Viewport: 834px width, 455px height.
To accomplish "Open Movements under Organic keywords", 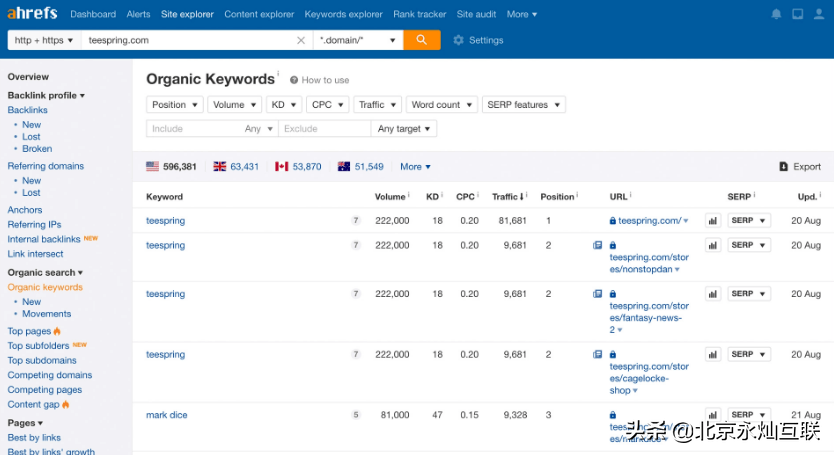I will [x=46, y=314].
